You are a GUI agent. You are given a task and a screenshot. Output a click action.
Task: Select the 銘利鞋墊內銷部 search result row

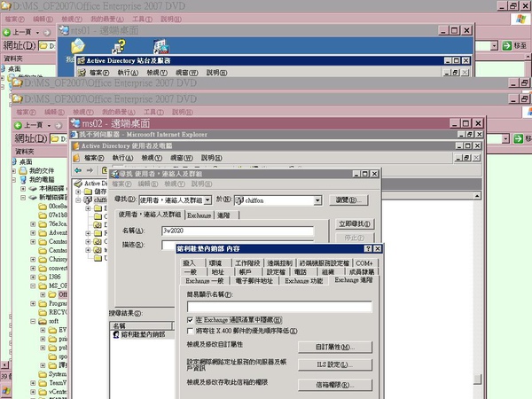tap(143, 334)
